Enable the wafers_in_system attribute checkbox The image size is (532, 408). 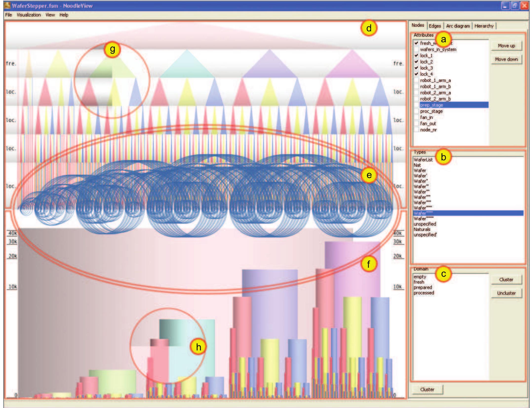416,49
